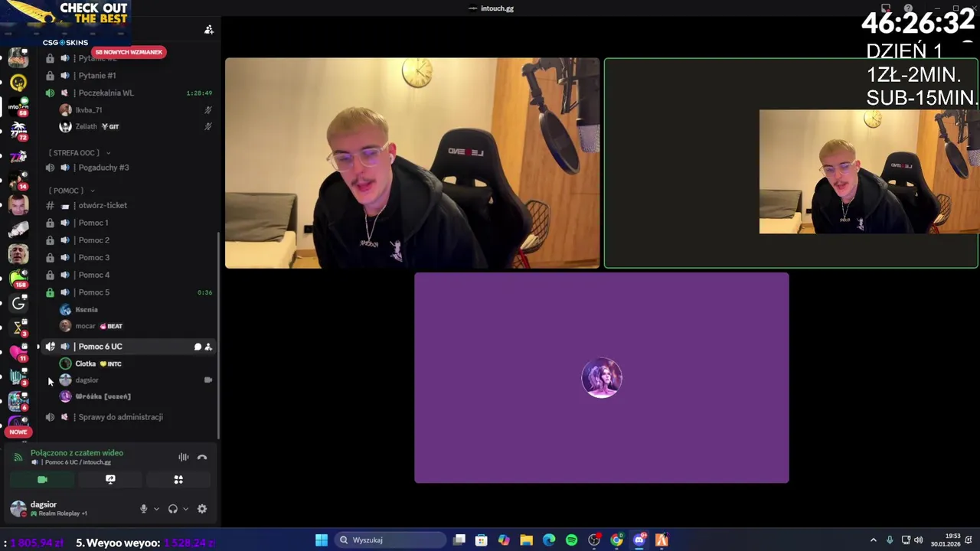Viewport: 980px width, 551px height.
Task: Select Pytanie #1 locked channel
Action: pos(129,75)
